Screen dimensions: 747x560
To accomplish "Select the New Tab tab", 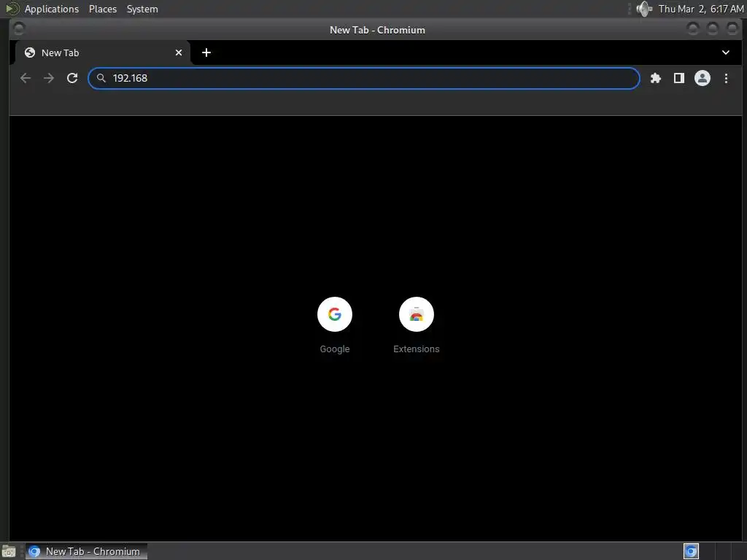I will 102,52.
